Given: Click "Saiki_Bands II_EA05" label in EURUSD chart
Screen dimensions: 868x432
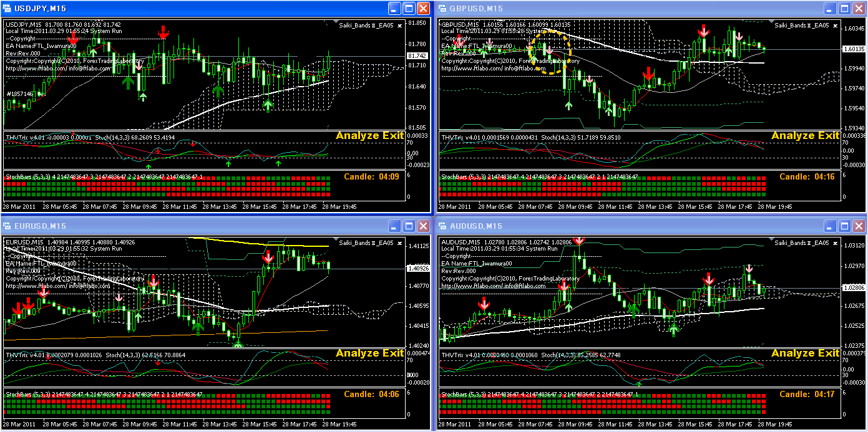Looking at the screenshot, I should coord(366,243).
